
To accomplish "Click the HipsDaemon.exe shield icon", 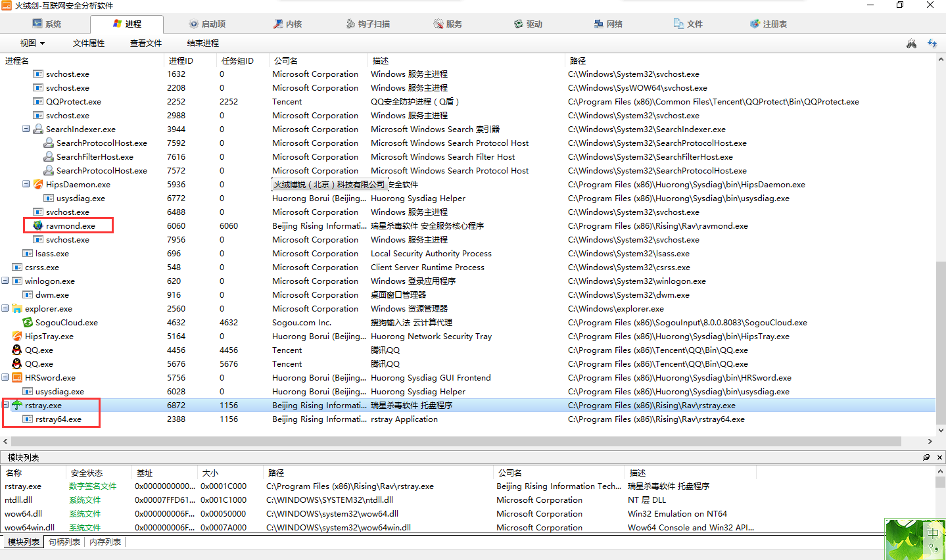I will [38, 185].
